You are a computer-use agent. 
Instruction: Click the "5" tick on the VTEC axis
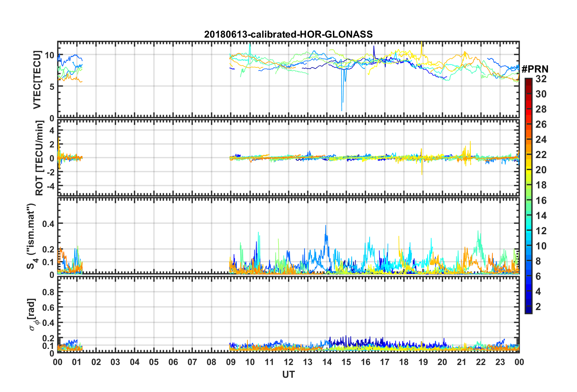pos(52,87)
